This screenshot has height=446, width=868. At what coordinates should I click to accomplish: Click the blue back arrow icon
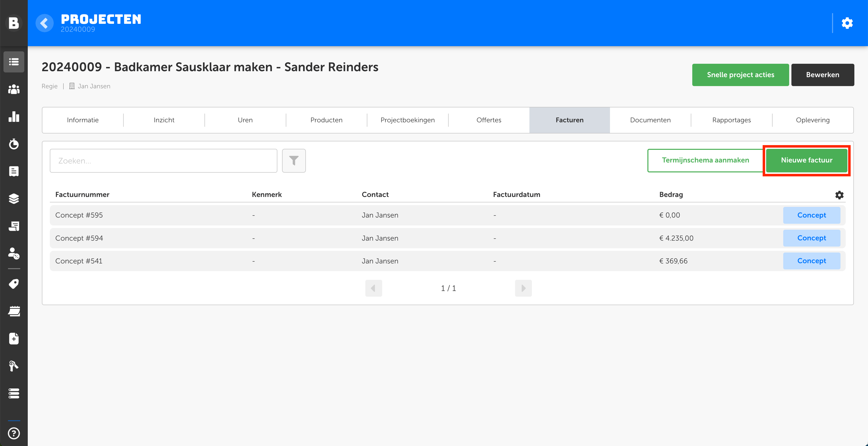(44, 23)
